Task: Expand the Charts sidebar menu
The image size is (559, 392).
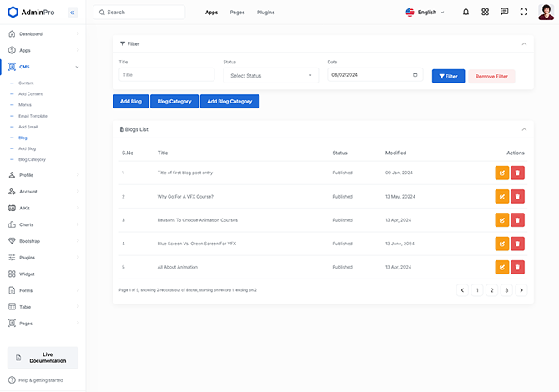Action: 43,224
